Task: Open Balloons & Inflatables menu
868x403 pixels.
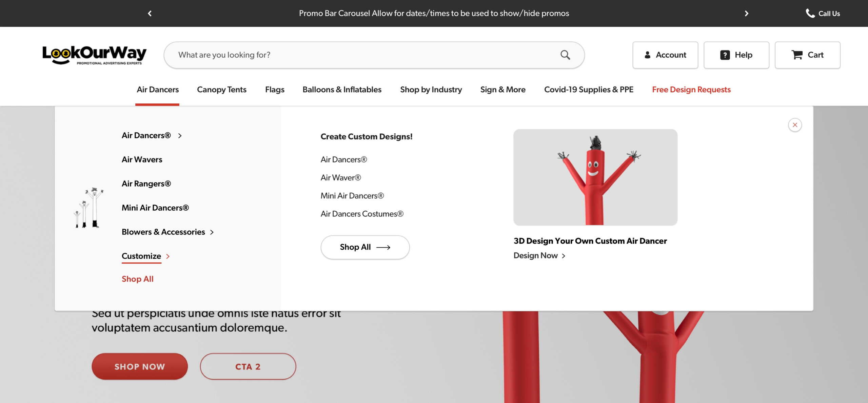Action: (342, 90)
